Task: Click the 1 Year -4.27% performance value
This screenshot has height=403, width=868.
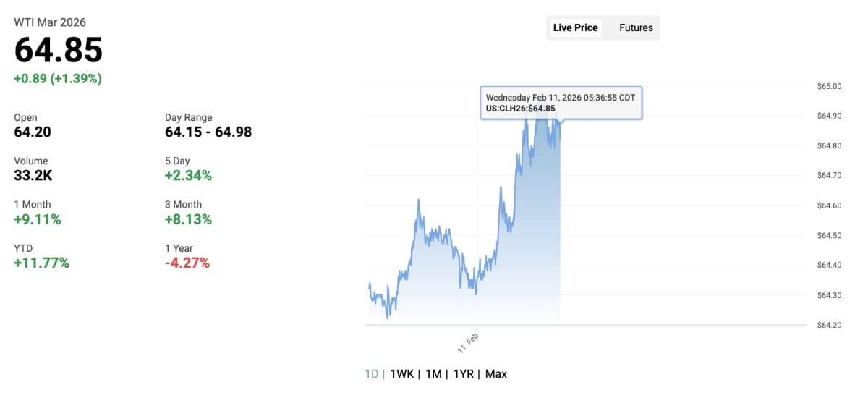Action: point(187,263)
